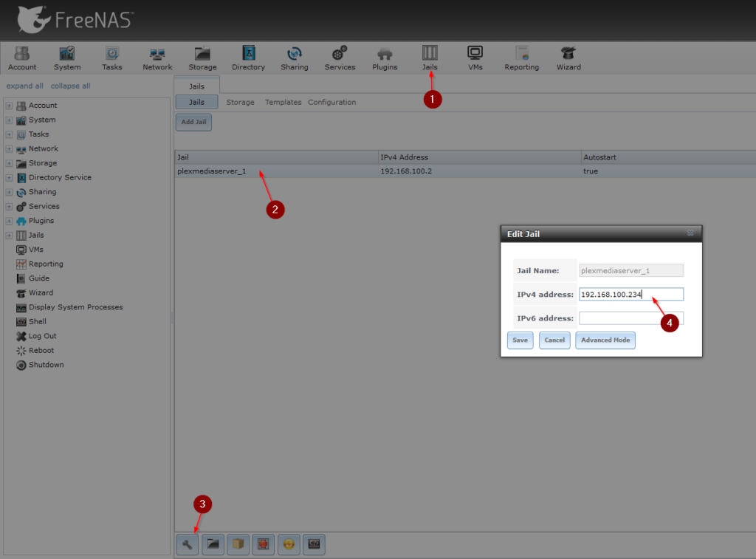Open the jail shell icon at the bottom
This screenshot has width=756, height=559.
(313, 544)
